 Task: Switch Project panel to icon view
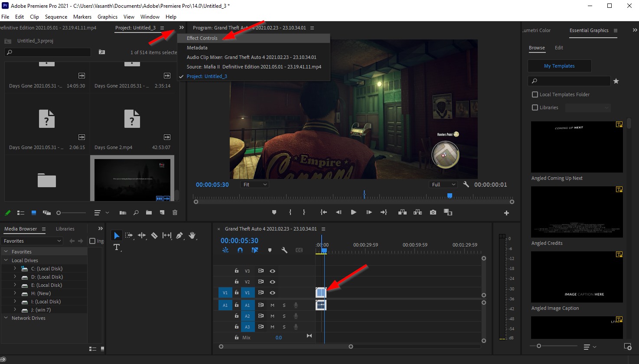[x=33, y=213]
